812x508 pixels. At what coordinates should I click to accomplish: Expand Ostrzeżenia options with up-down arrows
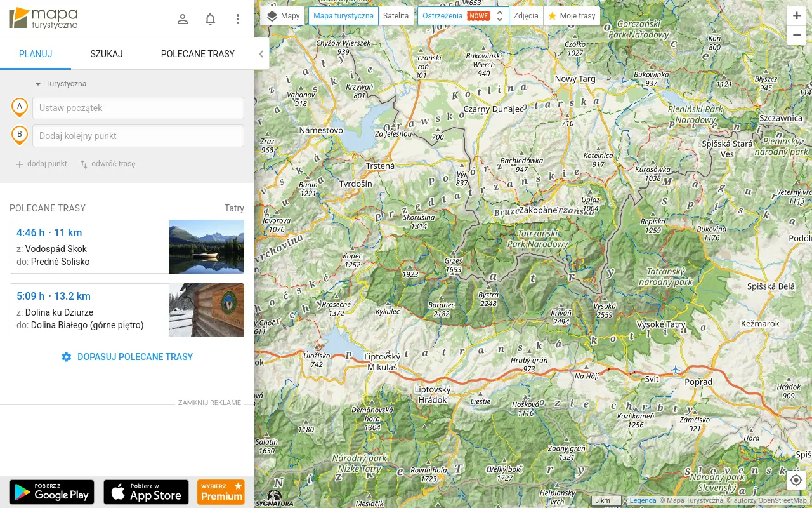point(500,16)
